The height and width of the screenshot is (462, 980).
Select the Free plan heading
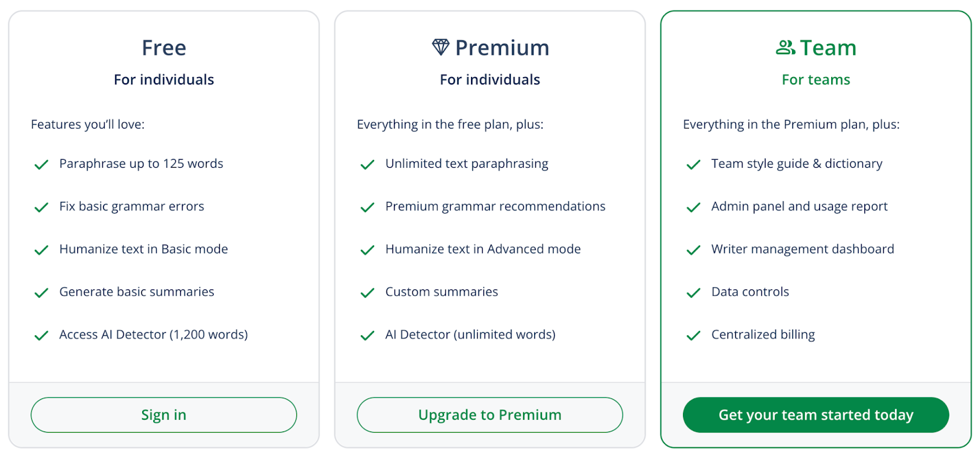pos(164,48)
